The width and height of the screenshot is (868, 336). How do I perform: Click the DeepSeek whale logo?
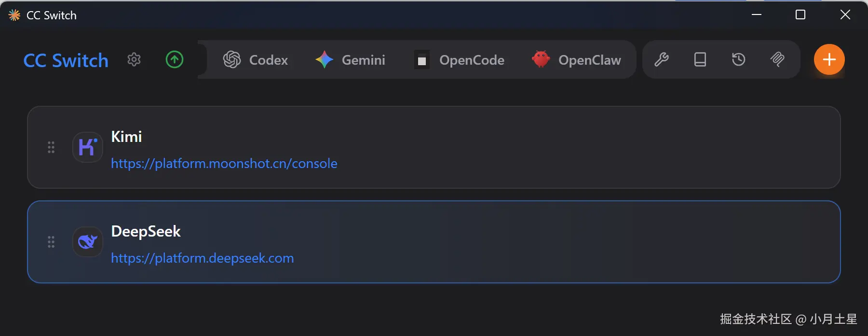(x=88, y=242)
